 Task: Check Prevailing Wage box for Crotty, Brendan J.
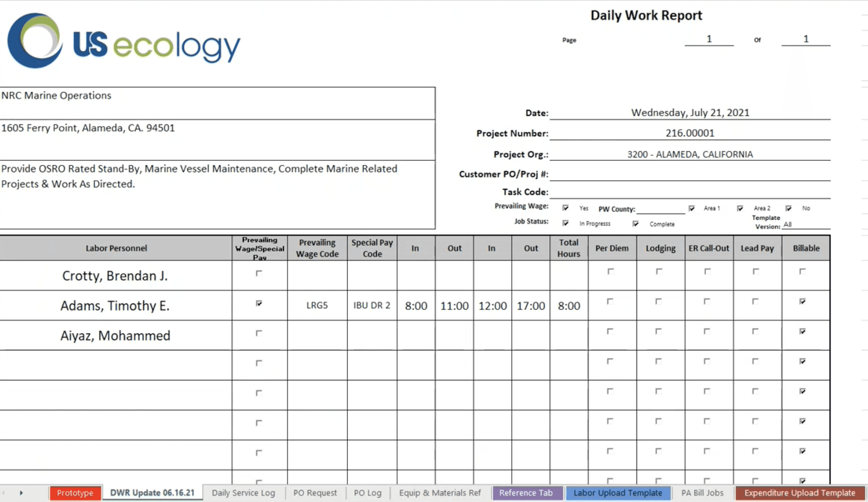click(259, 273)
